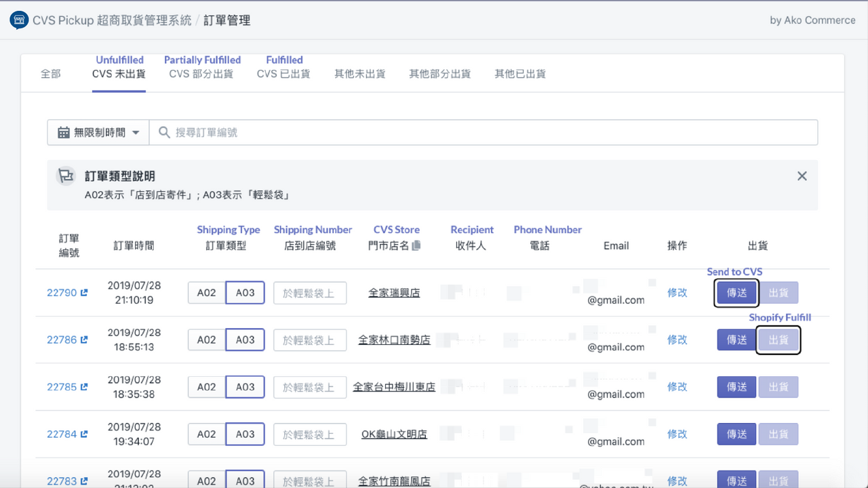Click the copy icon beside 門市店名
The width and height of the screenshot is (868, 488).
pyautogui.click(x=416, y=245)
